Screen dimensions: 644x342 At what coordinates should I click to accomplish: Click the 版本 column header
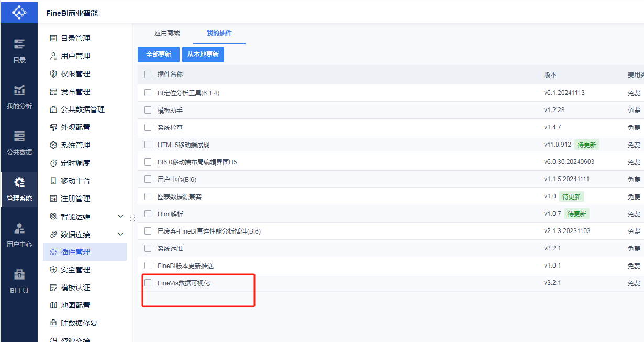coord(550,74)
